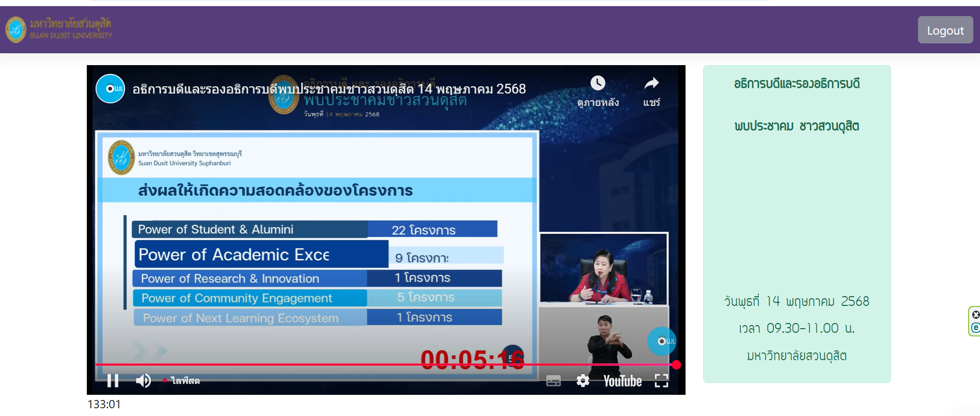Open the channel avatar beside the video title

[x=110, y=89]
